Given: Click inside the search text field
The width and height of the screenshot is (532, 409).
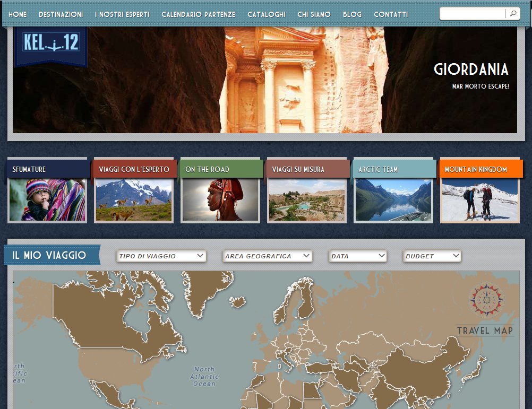Looking at the screenshot, I should [x=473, y=14].
